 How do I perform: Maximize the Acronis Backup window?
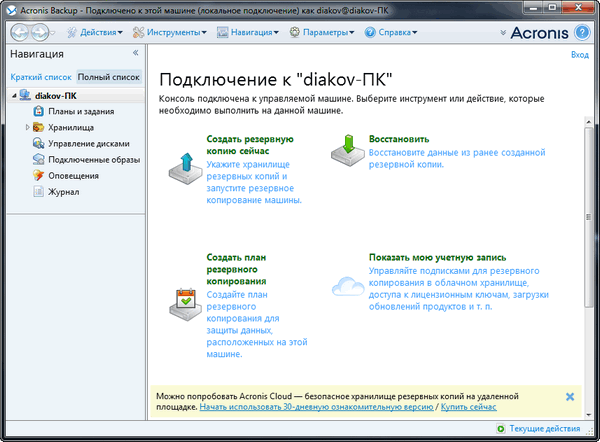(553, 7)
